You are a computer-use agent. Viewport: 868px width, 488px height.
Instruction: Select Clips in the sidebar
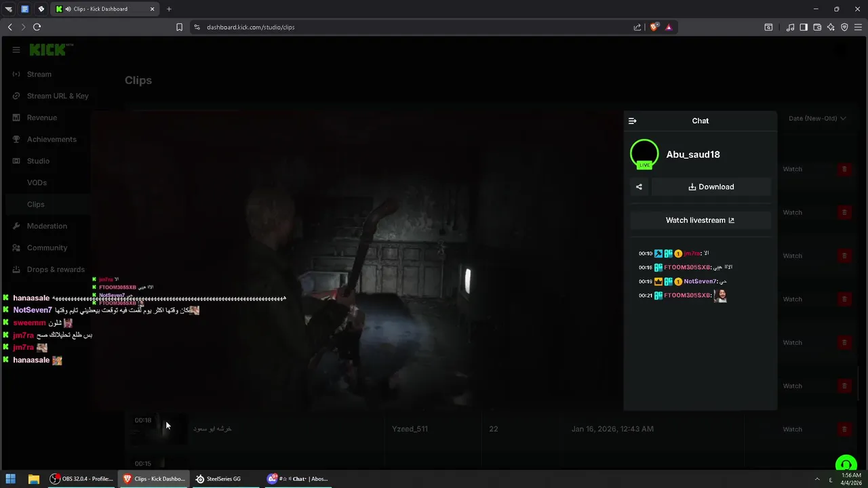point(36,204)
